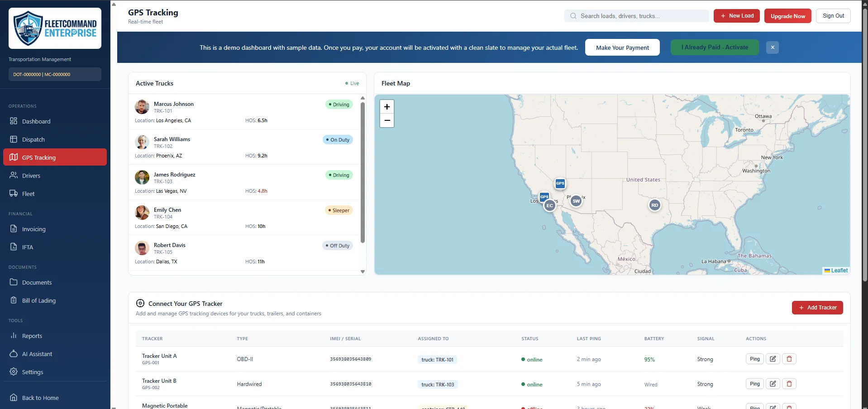
Task: Click the edit icon for Tracker Unit A
Action: [773, 359]
